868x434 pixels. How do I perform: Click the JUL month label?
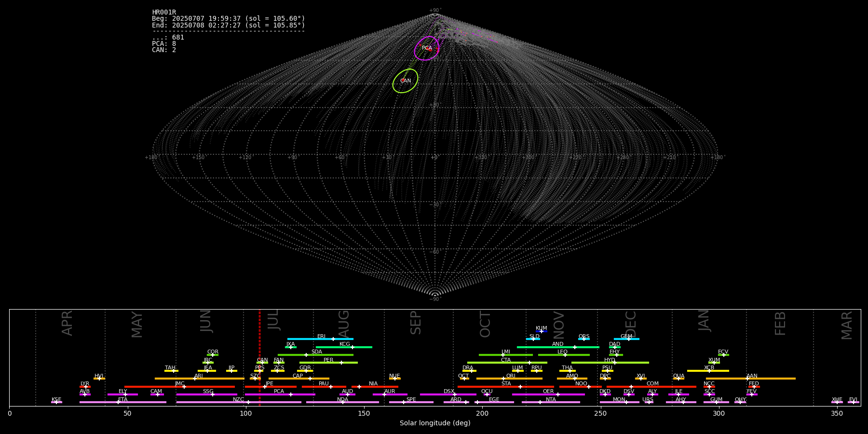click(273, 320)
